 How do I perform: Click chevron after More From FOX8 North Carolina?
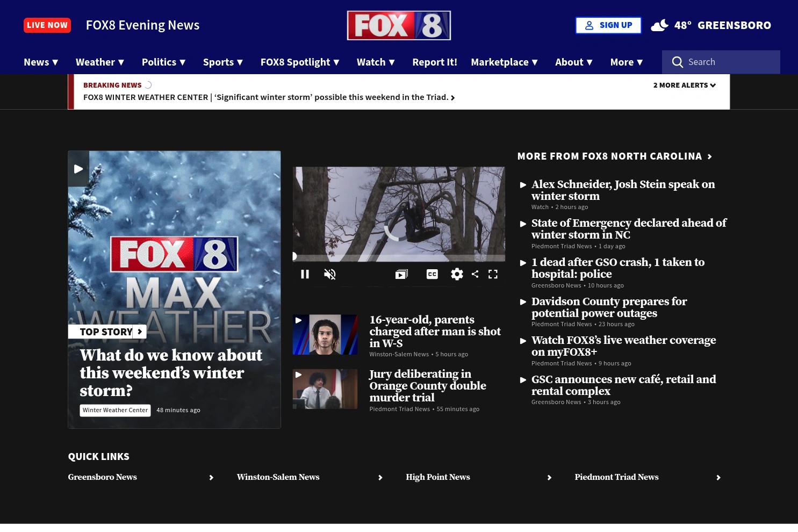click(x=710, y=156)
